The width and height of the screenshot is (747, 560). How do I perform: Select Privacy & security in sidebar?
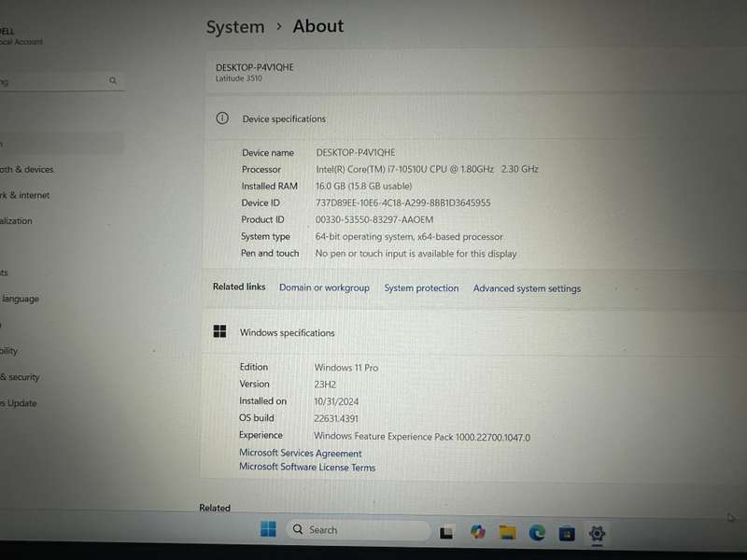[x=20, y=377]
